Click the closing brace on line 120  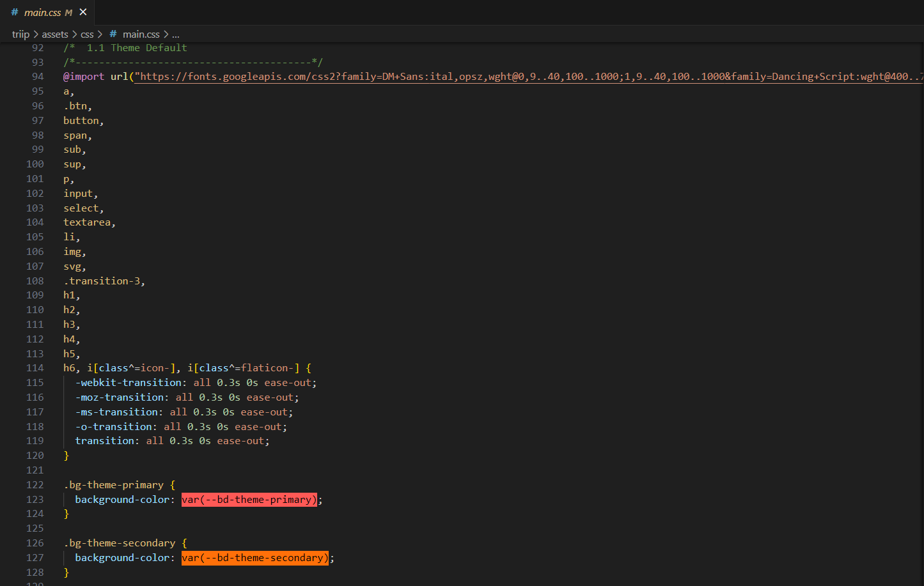coord(66,456)
